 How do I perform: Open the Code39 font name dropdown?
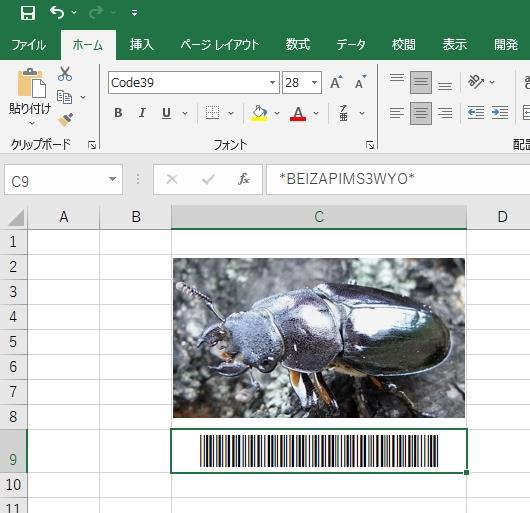pos(272,82)
